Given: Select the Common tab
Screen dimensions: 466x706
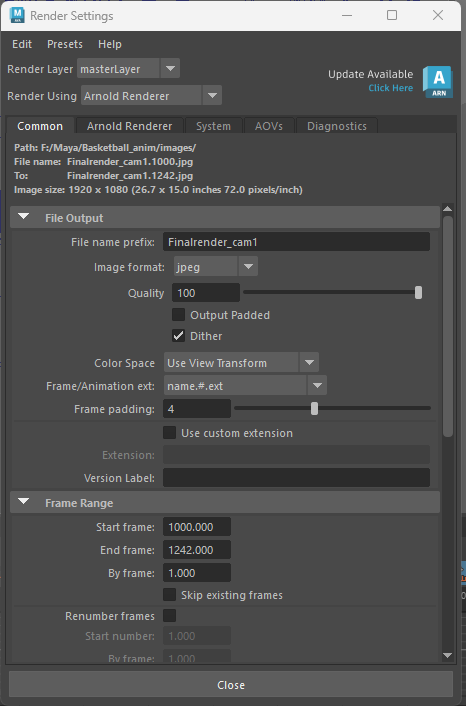Looking at the screenshot, I should click(x=40, y=126).
